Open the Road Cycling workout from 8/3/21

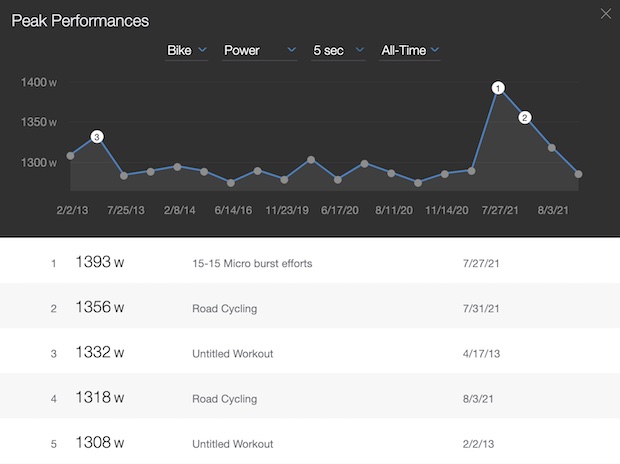coord(224,398)
